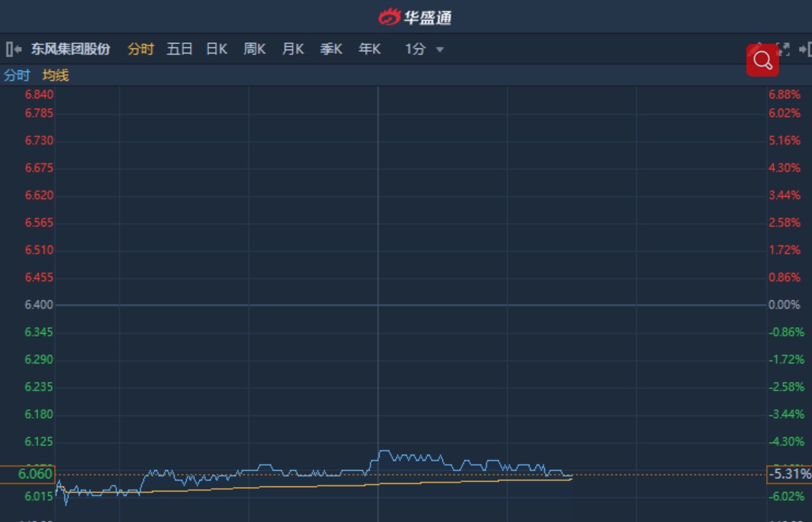Switch to the 五日 view tab
812x522 pixels.
coord(179,49)
